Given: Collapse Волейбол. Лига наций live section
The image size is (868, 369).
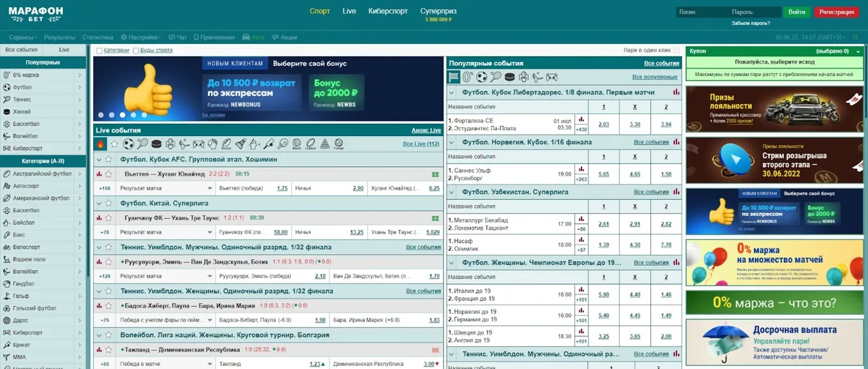Looking at the screenshot, I should coord(99,335).
